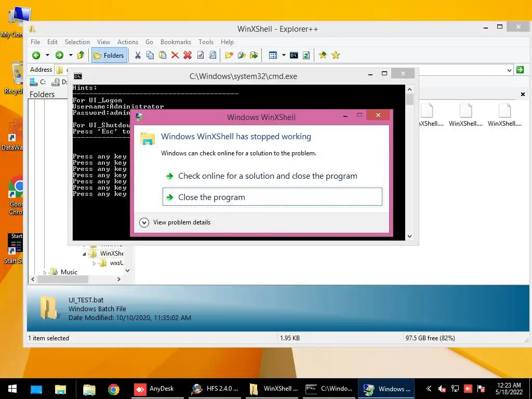Viewport: 532px width, 399px height.
Task: Expand the wxsU subfolder tree node
Action: coord(95,263)
